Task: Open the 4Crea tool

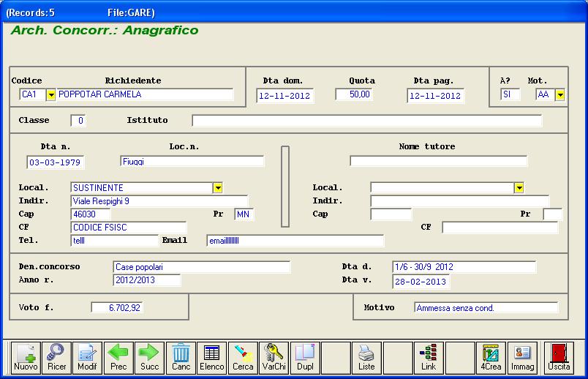Action: (491, 358)
